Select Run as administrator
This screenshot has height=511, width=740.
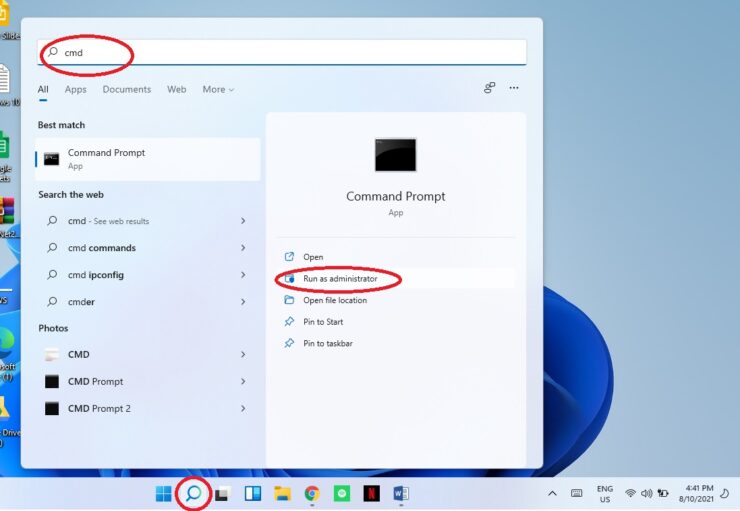click(x=340, y=279)
